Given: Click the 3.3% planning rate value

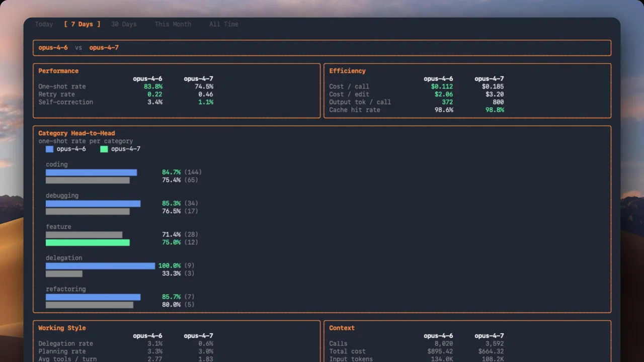Looking at the screenshot, I should (155, 351).
